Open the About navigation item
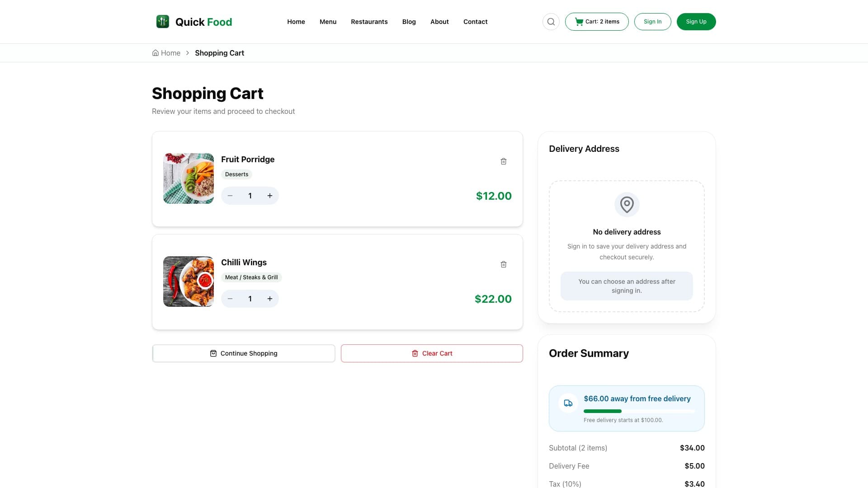868x488 pixels. 439,22
